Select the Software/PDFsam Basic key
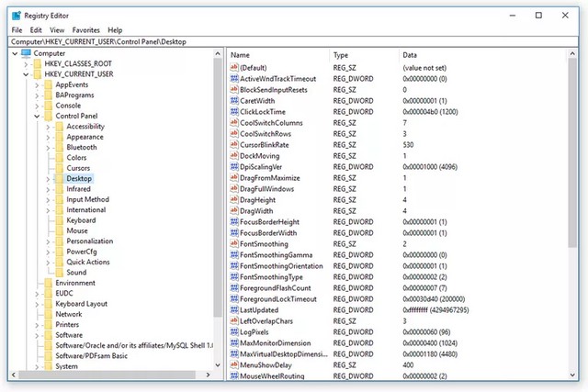 [x=92, y=356]
